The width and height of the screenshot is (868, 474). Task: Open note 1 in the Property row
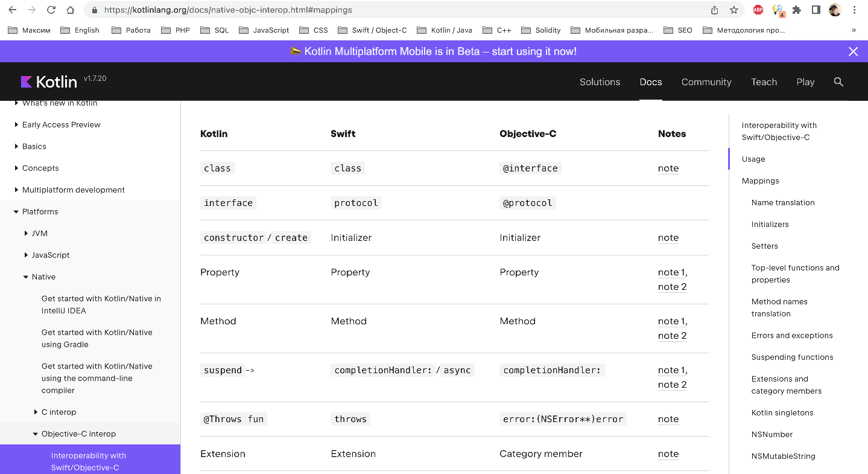671,272
